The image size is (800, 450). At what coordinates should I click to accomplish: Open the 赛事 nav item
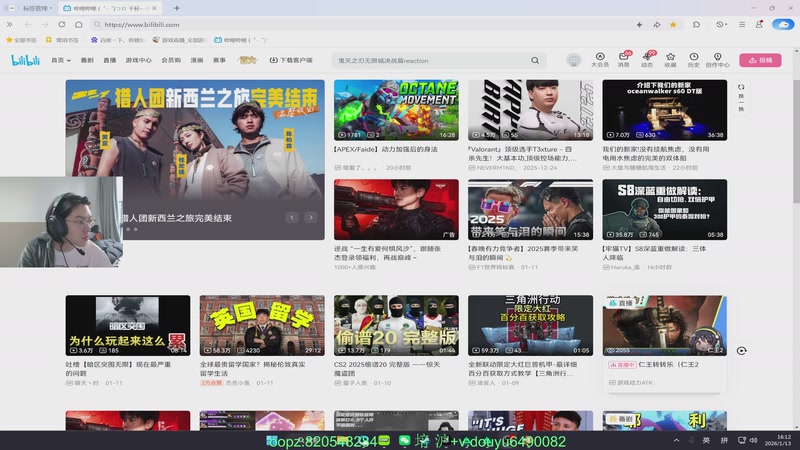point(219,60)
